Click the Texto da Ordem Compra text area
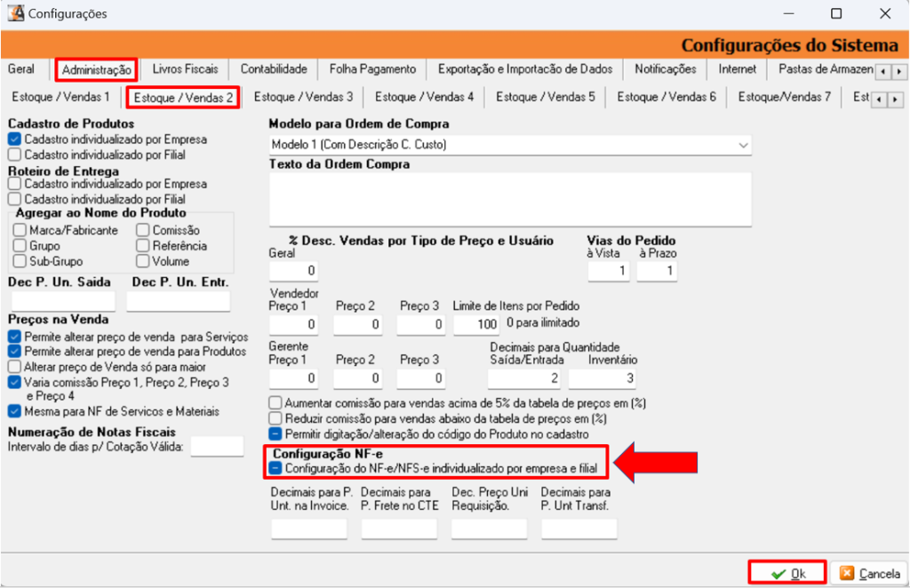 (x=509, y=193)
